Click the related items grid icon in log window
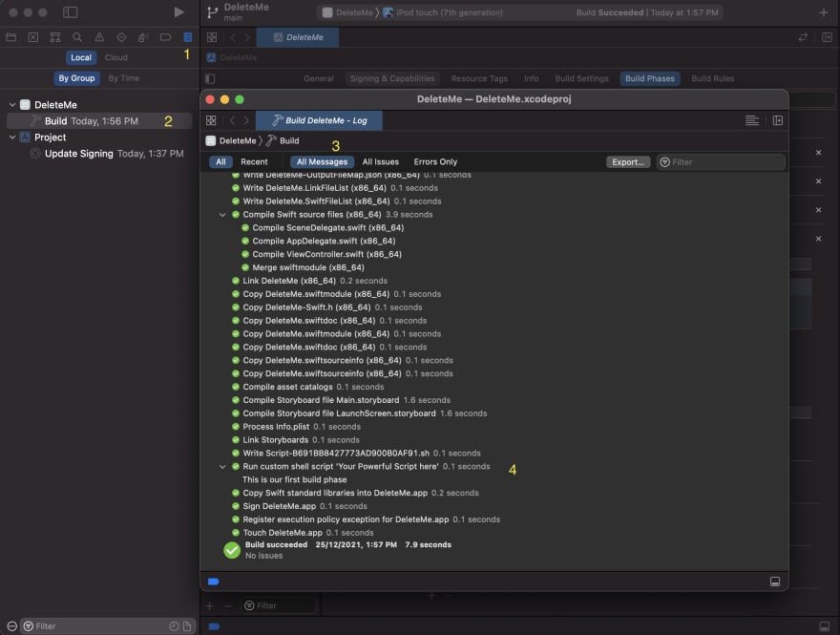 tap(211, 120)
